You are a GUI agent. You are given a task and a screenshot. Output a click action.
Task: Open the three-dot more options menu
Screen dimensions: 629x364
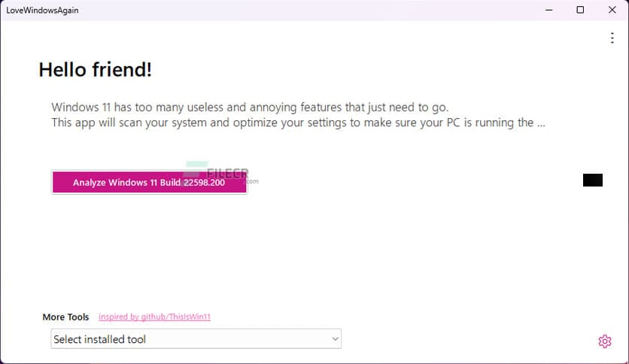(x=612, y=38)
